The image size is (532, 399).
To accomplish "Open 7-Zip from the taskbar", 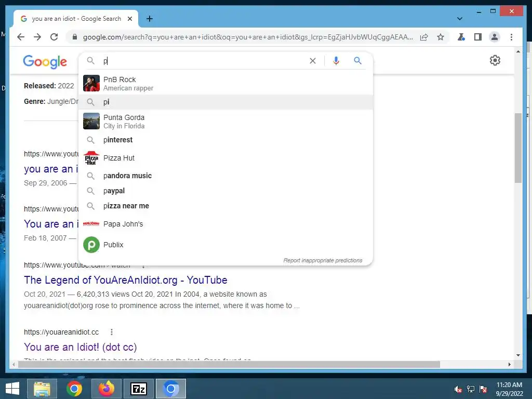I will (139, 389).
